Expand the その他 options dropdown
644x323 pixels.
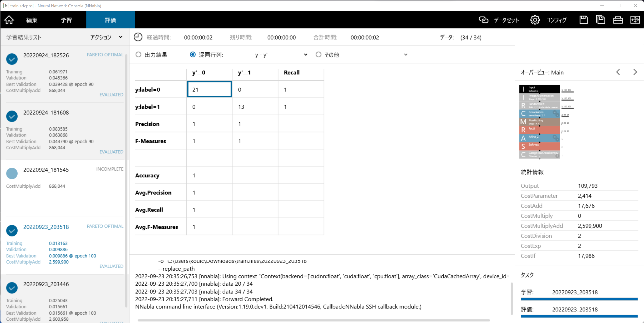coord(406,55)
